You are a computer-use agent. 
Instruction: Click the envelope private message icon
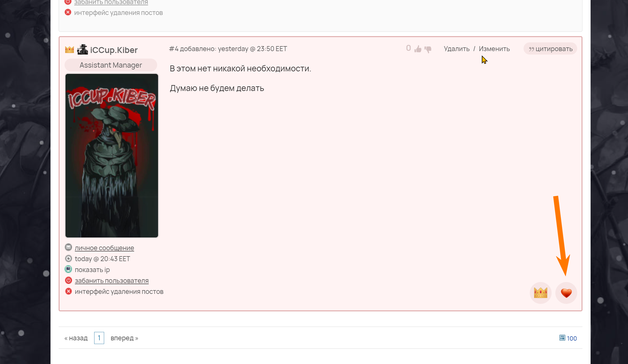tap(68, 247)
